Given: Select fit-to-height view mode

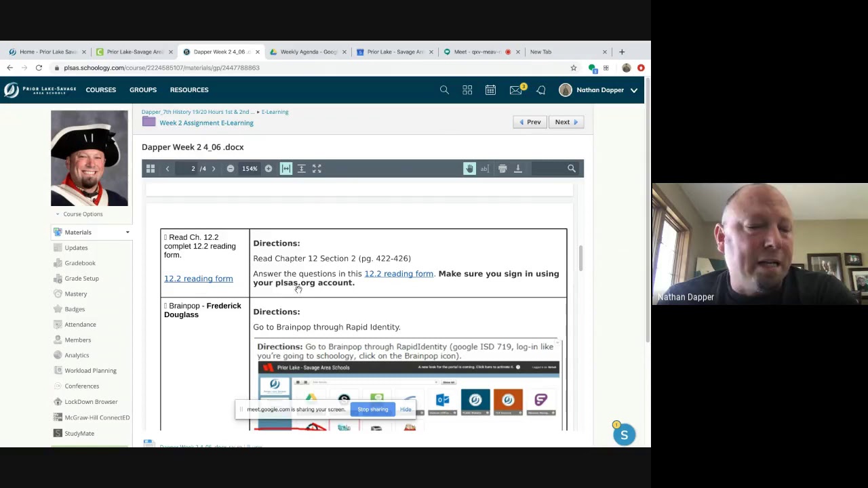Looking at the screenshot, I should [x=302, y=169].
